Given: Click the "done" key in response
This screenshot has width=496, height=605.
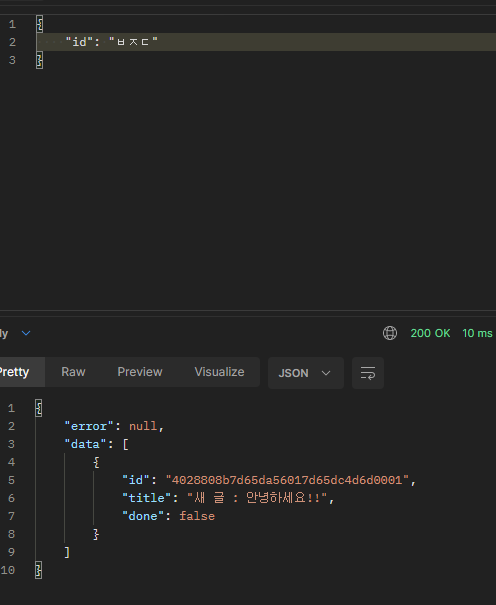Looking at the screenshot, I should pyautogui.click(x=143, y=516).
